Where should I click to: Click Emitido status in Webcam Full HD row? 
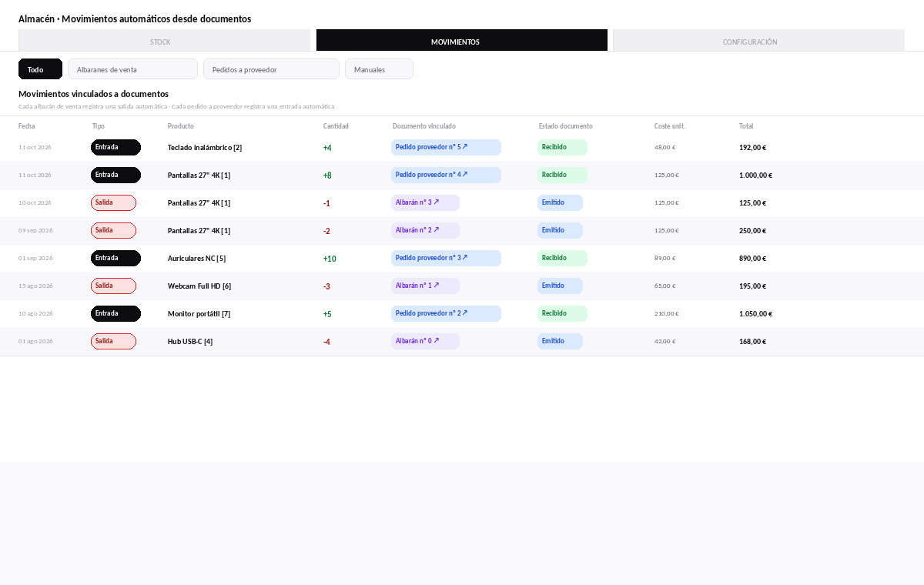[x=560, y=286]
